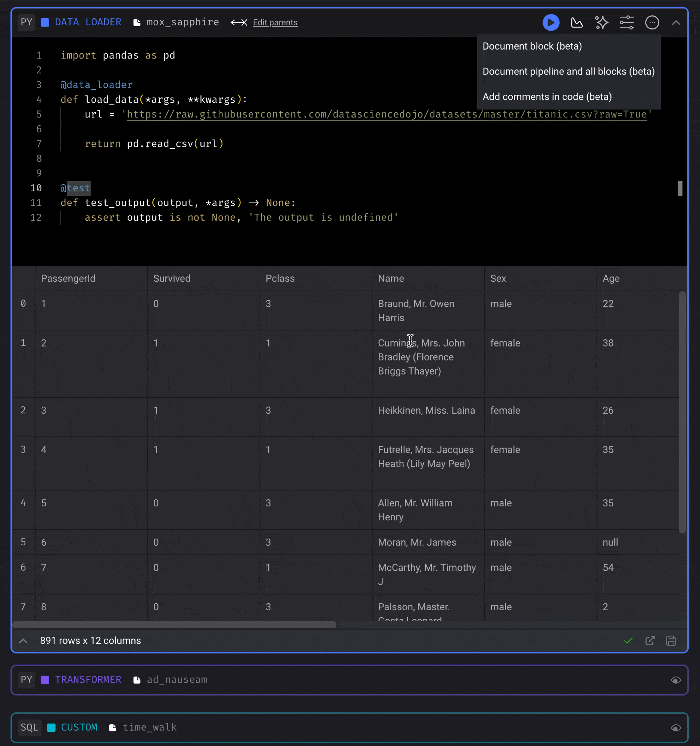Screen dimensions: 700x746
Task: Click the green success checkmark icon
Action: (x=628, y=640)
